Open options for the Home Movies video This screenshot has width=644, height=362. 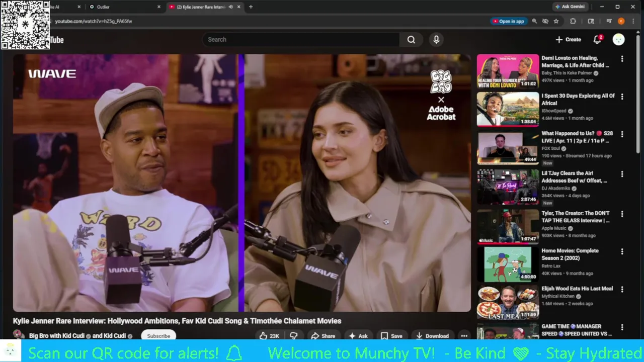click(x=622, y=251)
